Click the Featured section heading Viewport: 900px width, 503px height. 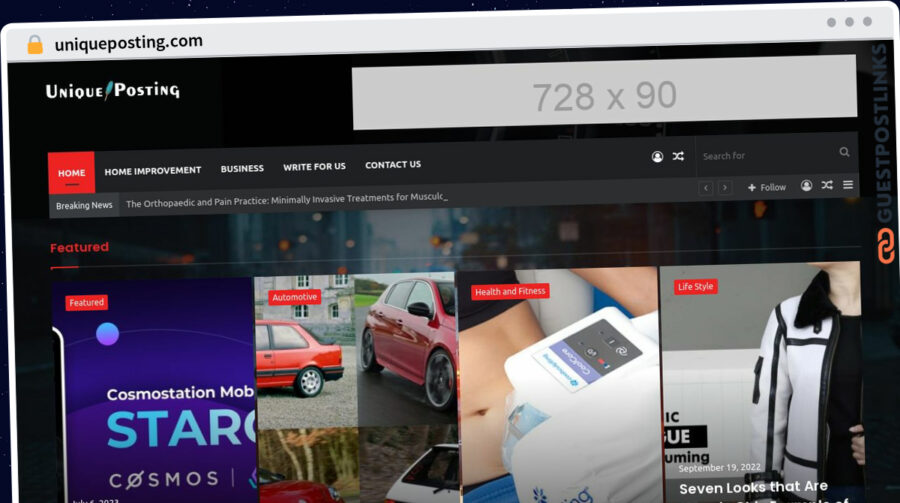(79, 247)
